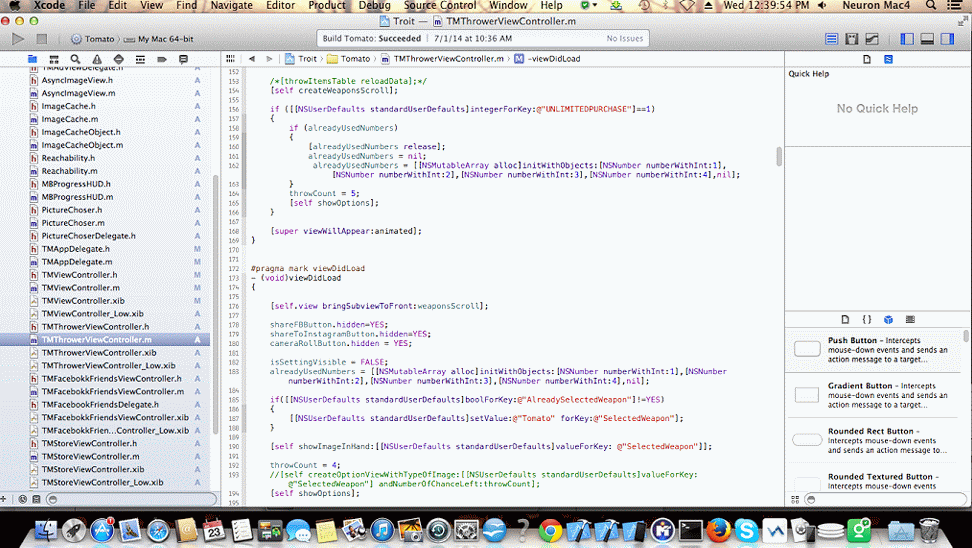
Task: Go back in editor history
Action: pos(252,59)
